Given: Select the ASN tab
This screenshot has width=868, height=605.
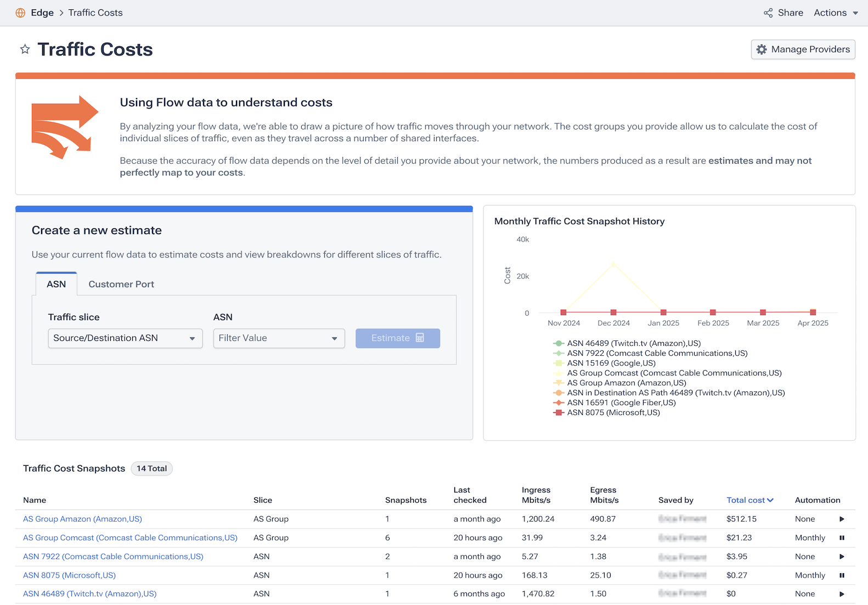Looking at the screenshot, I should pyautogui.click(x=56, y=284).
